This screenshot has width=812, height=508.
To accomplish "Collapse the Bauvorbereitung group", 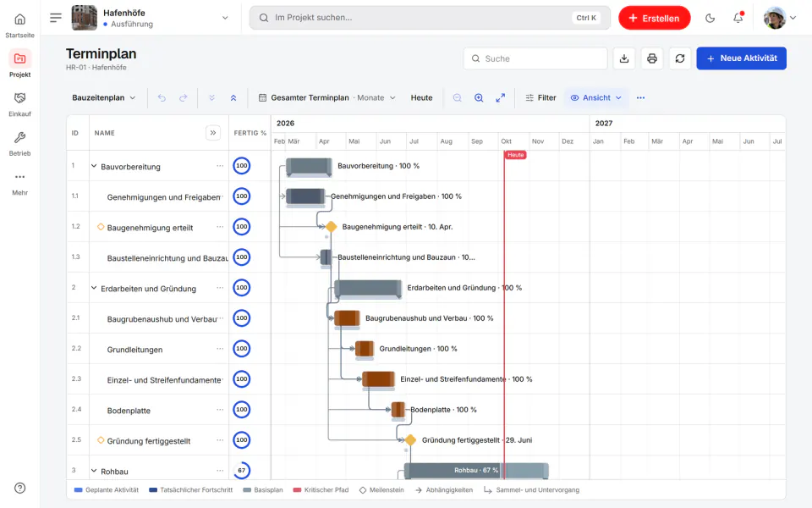I will tap(94, 166).
